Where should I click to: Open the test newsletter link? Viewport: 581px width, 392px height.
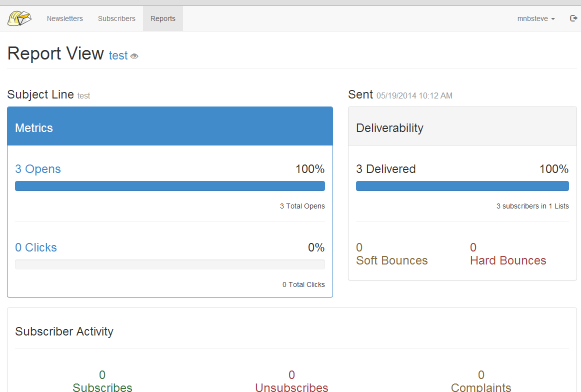118,55
